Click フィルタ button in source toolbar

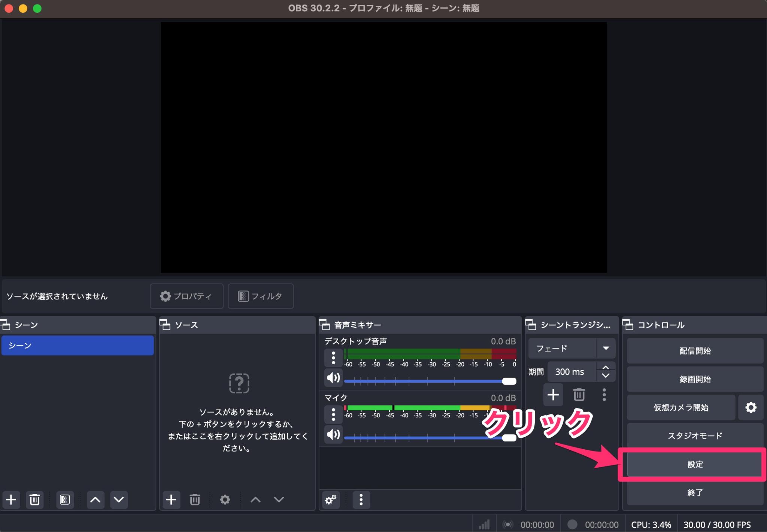click(261, 296)
